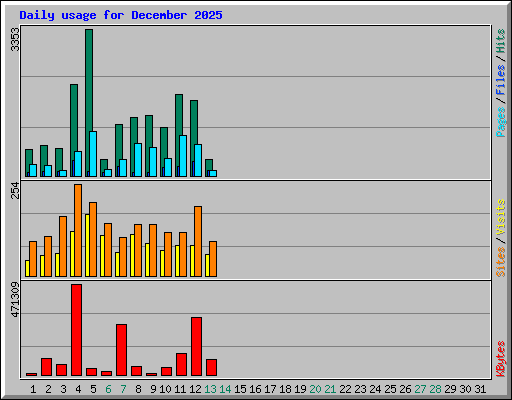Image resolution: width=512 pixels, height=400 pixels.
Task: Click day label 20 on the x-axis
Action: [315, 389]
